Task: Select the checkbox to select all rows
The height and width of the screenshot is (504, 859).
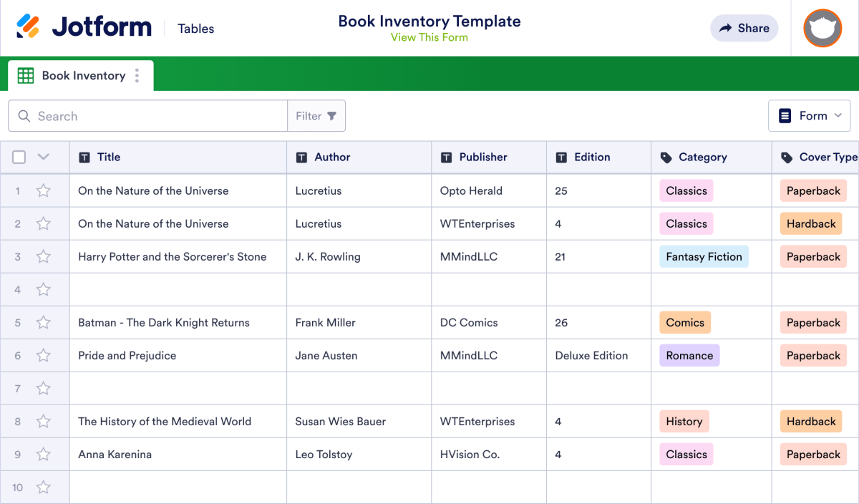Action: pos(19,157)
